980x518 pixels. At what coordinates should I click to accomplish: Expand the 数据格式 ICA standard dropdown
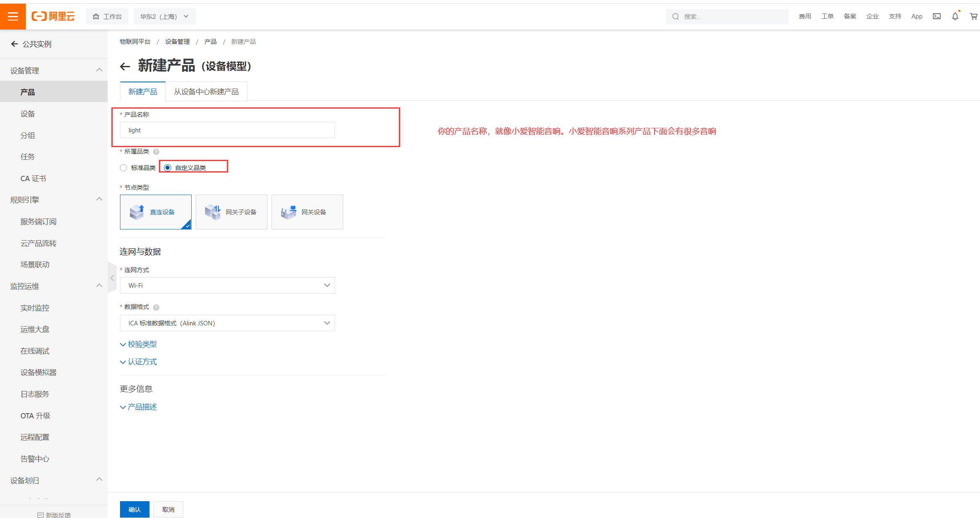click(x=228, y=323)
